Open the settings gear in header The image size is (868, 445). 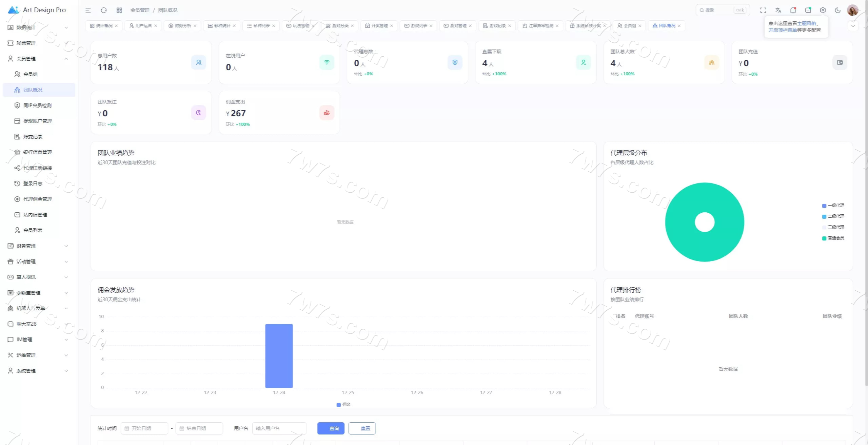(823, 10)
